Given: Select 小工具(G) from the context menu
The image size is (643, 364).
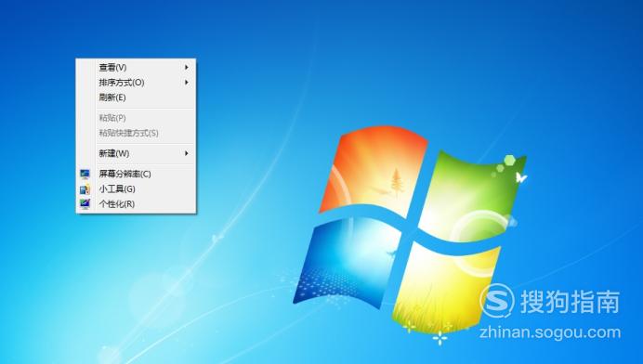Looking at the screenshot, I should point(136,189).
